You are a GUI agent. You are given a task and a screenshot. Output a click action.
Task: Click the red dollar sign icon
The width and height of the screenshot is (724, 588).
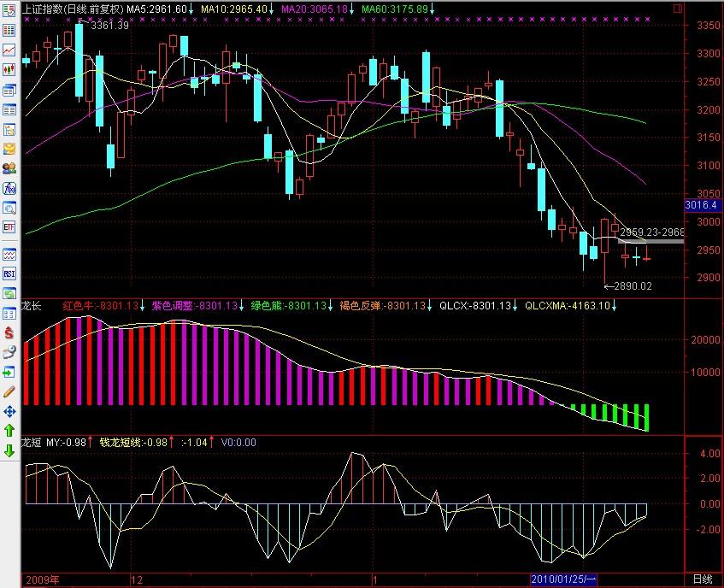[x=9, y=332]
